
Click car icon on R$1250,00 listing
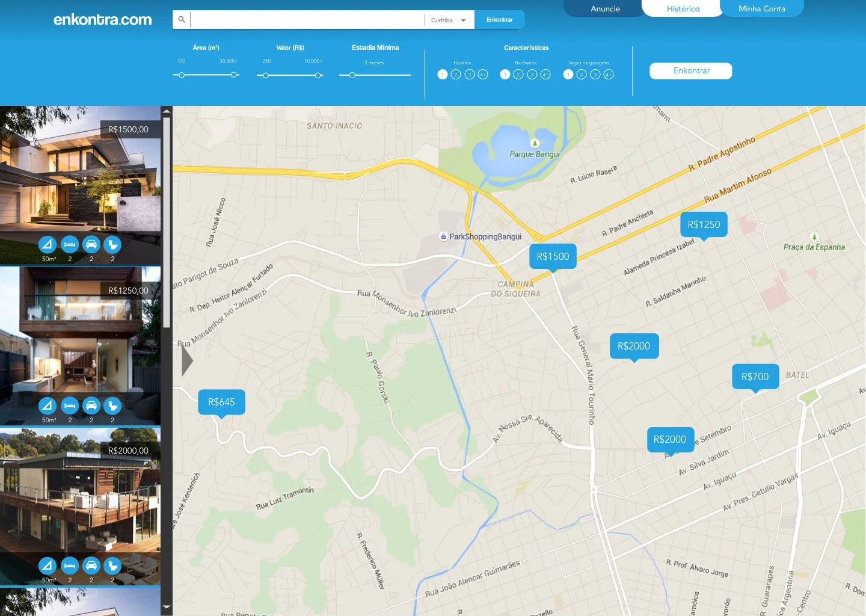(x=91, y=405)
